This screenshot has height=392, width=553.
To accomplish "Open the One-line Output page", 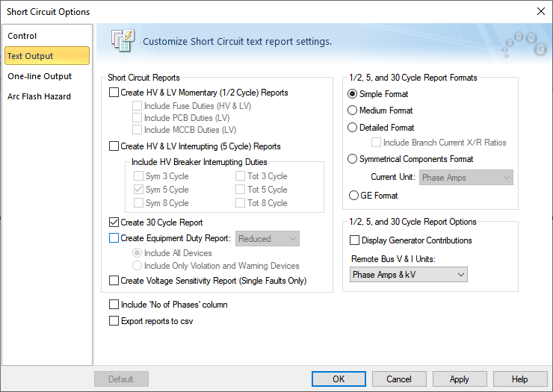I will coord(40,76).
